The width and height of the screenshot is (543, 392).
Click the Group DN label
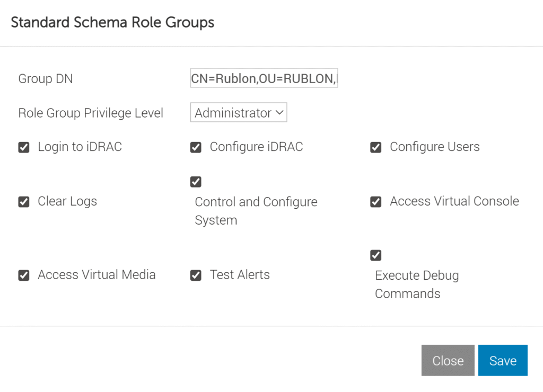click(45, 78)
